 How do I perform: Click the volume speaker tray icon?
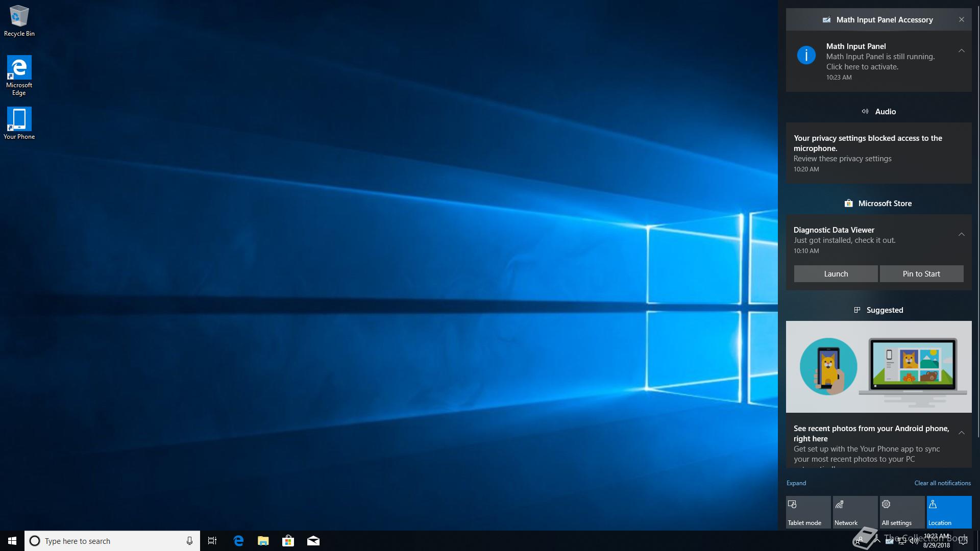[914, 541]
